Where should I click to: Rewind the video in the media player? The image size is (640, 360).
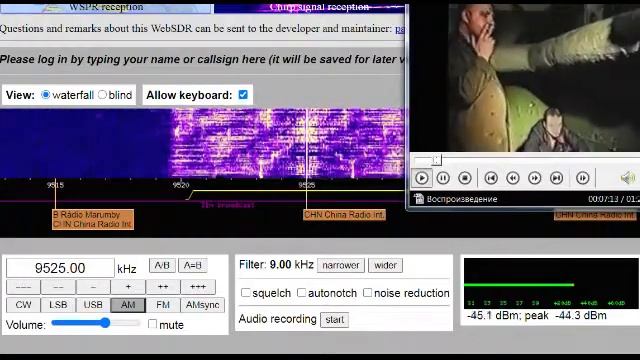pos(513,178)
